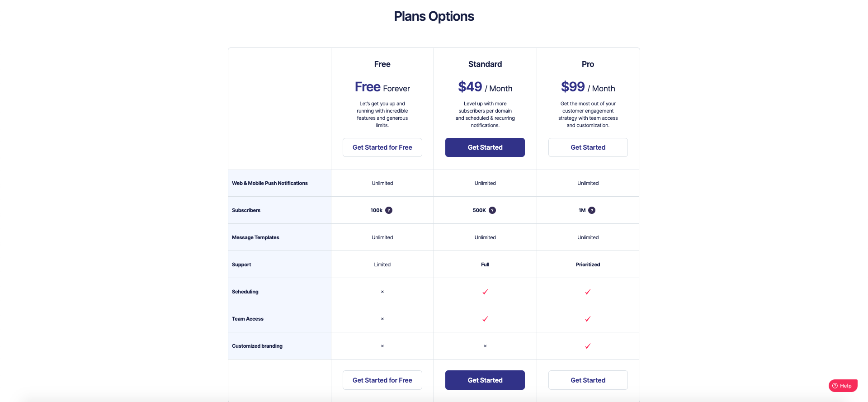Click Free plan Scheduling cross mark
This screenshot has height=402, width=868.
382,292
